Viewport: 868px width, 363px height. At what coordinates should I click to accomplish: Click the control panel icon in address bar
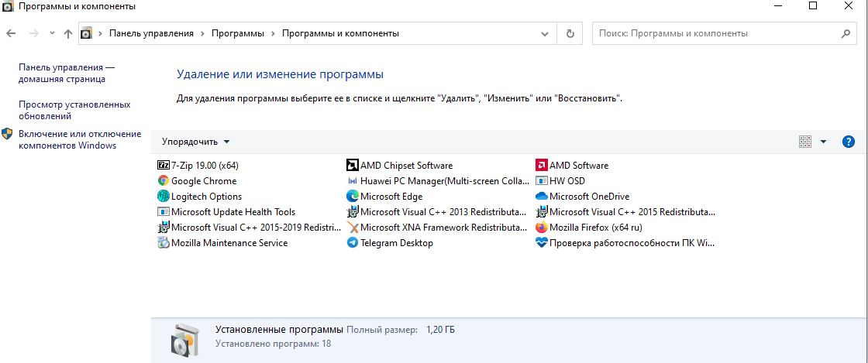[x=86, y=33]
